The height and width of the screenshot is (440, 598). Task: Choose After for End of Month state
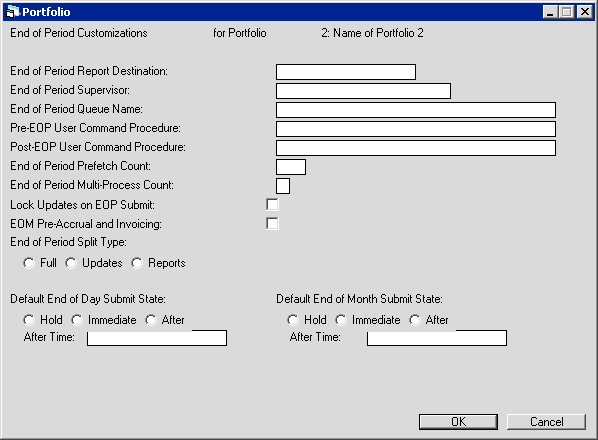coord(415,320)
